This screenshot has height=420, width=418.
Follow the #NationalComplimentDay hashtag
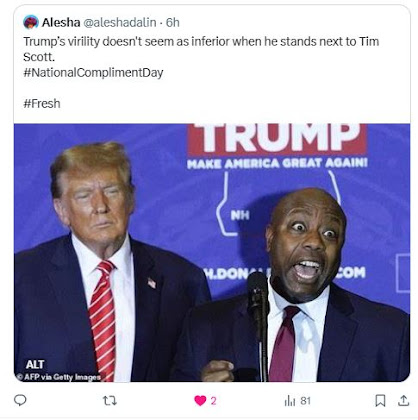coord(93,72)
